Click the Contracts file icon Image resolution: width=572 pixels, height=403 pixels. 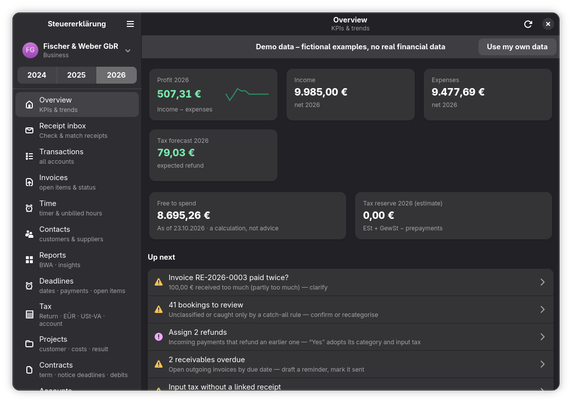click(x=29, y=370)
